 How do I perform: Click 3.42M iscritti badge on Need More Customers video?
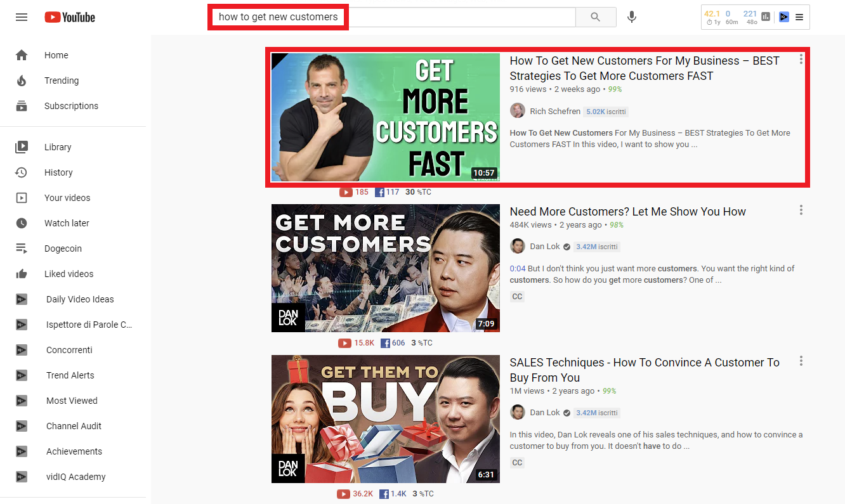click(x=596, y=247)
